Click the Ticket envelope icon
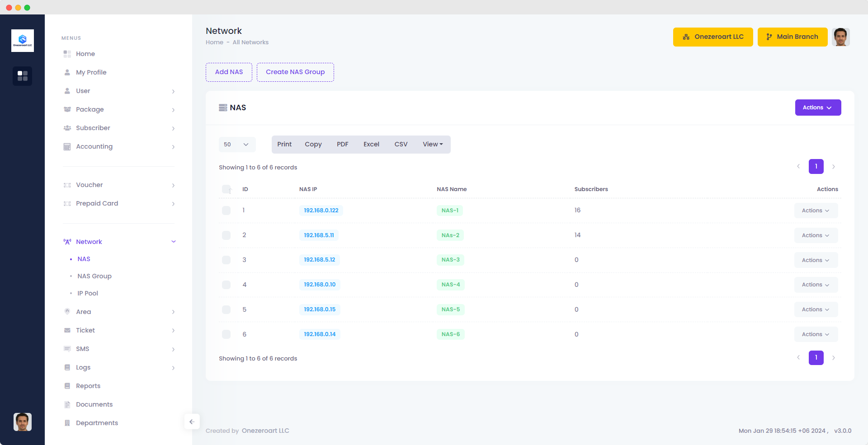868x445 pixels. pyautogui.click(x=67, y=330)
